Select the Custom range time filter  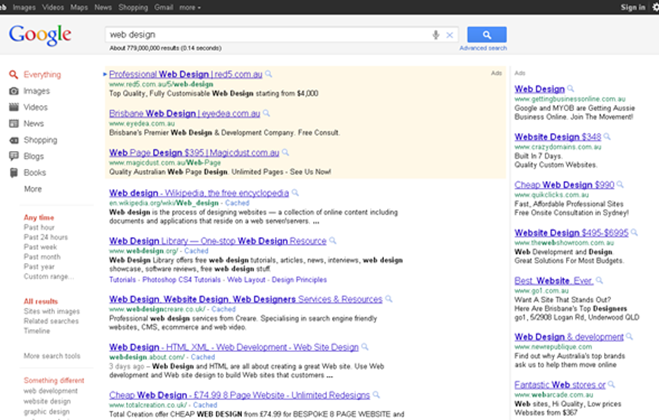click(49, 276)
